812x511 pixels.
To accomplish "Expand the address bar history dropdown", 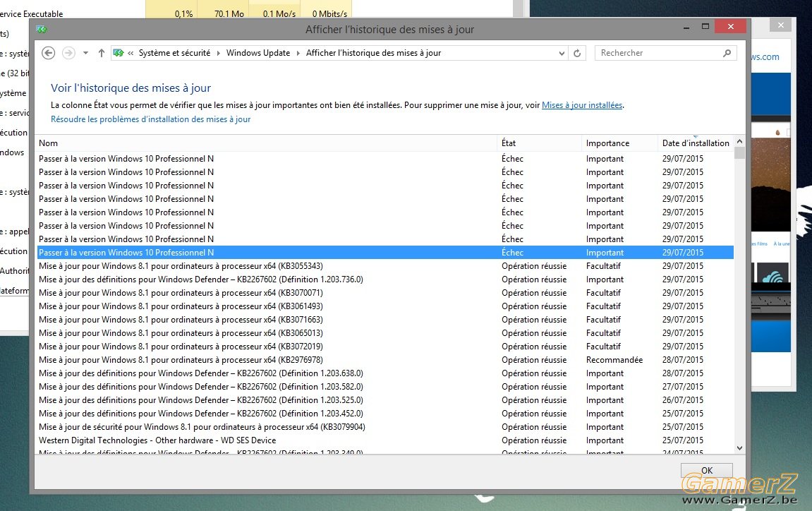I will click(562, 53).
